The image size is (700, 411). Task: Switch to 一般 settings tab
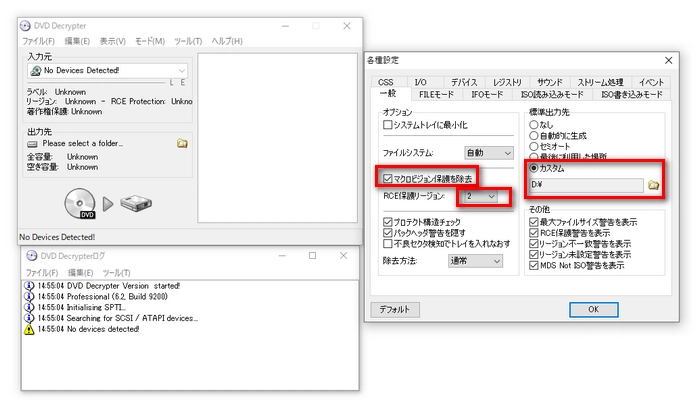(388, 93)
